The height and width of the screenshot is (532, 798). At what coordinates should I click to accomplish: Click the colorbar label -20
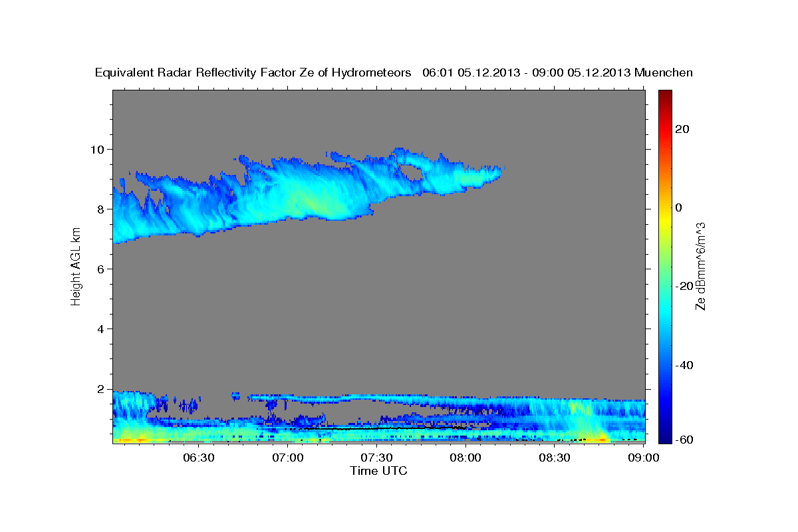(684, 286)
